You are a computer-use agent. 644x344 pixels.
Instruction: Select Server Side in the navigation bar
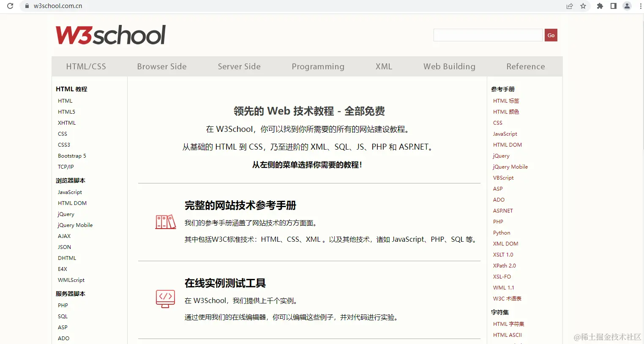[x=239, y=66]
